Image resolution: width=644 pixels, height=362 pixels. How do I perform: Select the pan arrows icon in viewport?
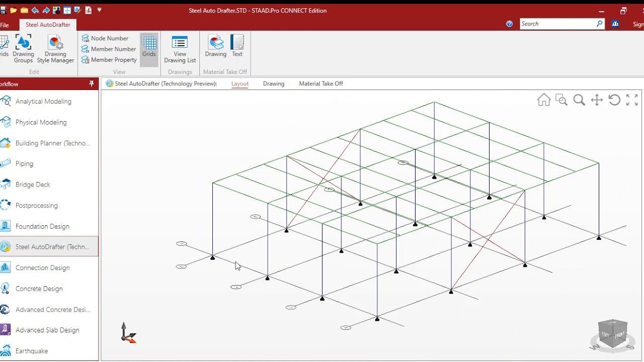(x=597, y=100)
